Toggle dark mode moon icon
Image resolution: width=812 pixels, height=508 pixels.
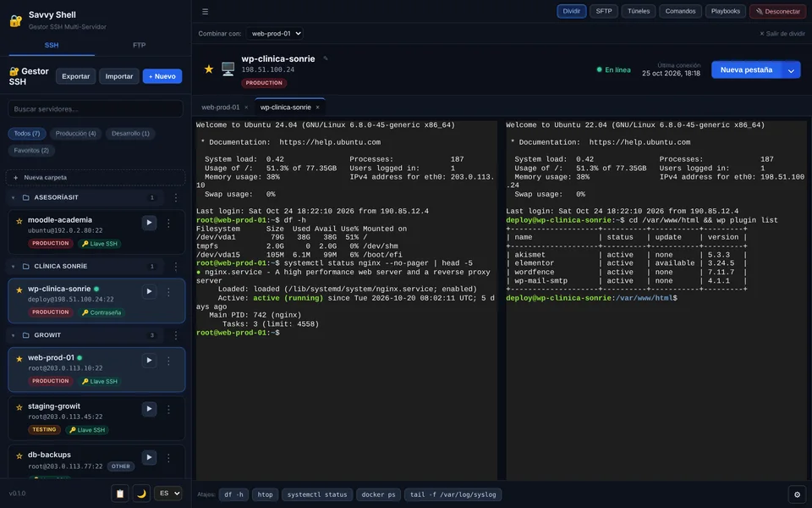(141, 494)
